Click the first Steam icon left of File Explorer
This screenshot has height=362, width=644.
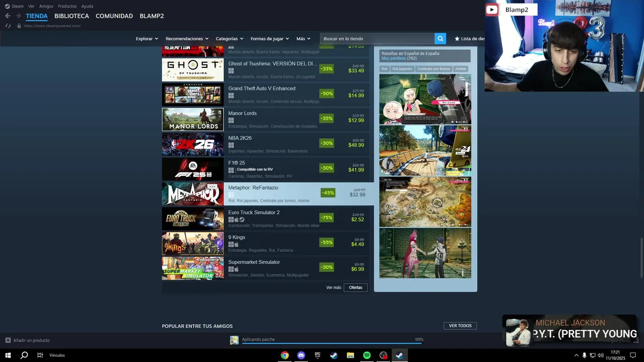coord(334,355)
